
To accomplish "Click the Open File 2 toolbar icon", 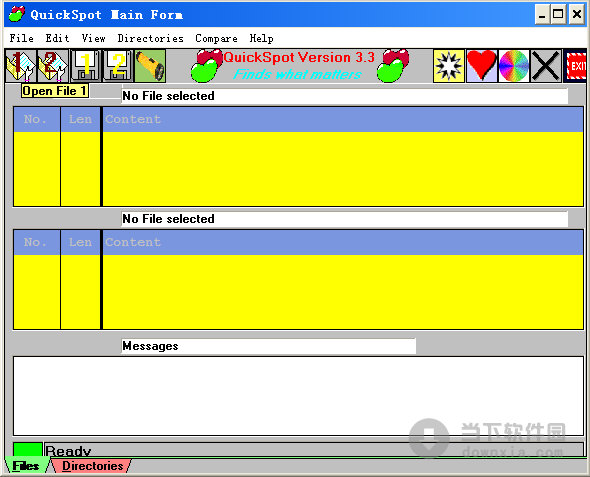I will [x=53, y=66].
